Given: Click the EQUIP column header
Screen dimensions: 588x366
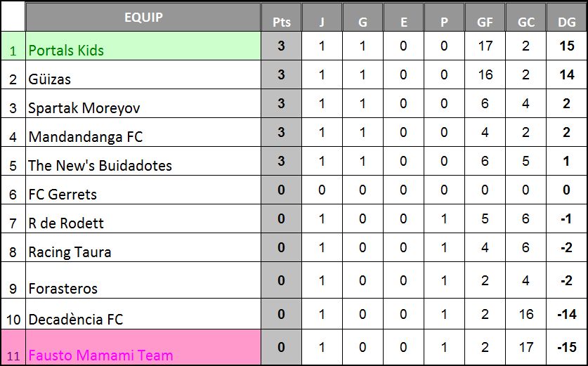Looking at the screenshot, I should pos(143,18).
